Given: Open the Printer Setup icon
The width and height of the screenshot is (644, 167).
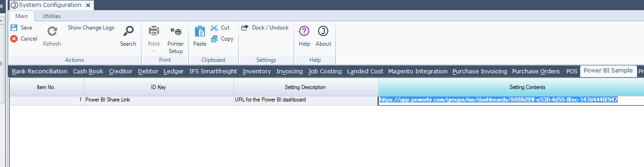Looking at the screenshot, I should click(x=176, y=31).
